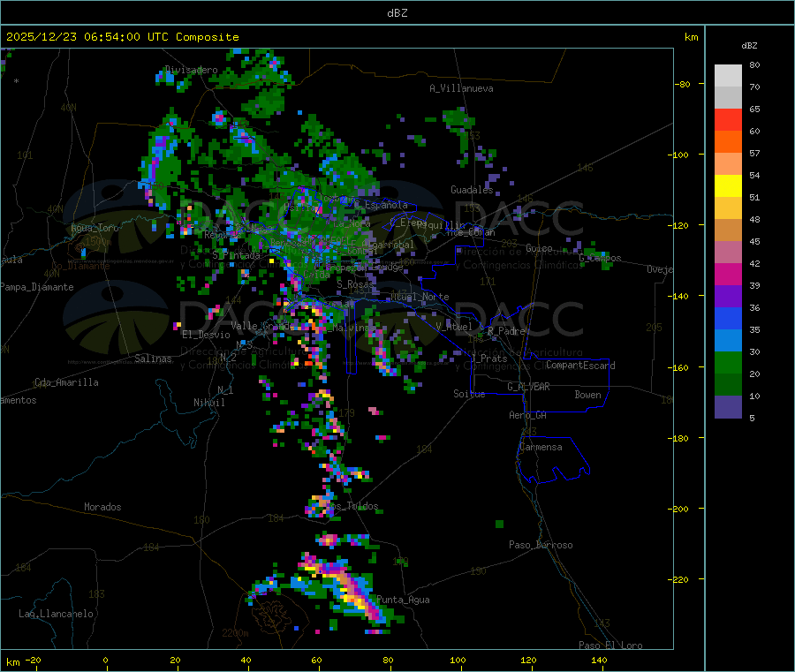Click the Valle_Grande location label
The height and width of the screenshot is (672, 795).
(262, 325)
